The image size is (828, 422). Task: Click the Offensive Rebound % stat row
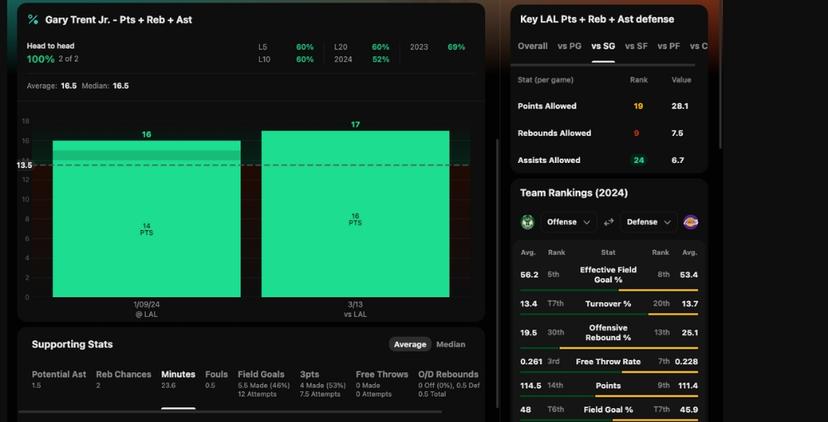[x=608, y=333]
